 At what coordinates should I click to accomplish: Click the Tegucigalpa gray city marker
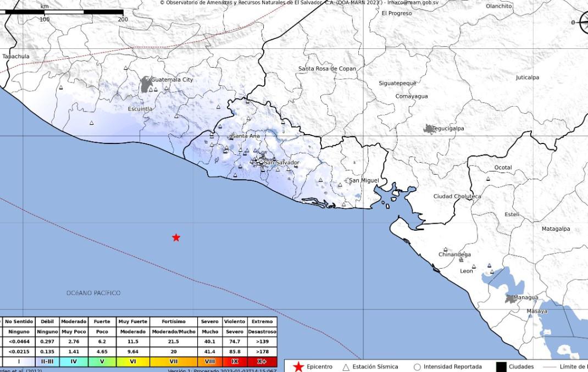(429, 129)
